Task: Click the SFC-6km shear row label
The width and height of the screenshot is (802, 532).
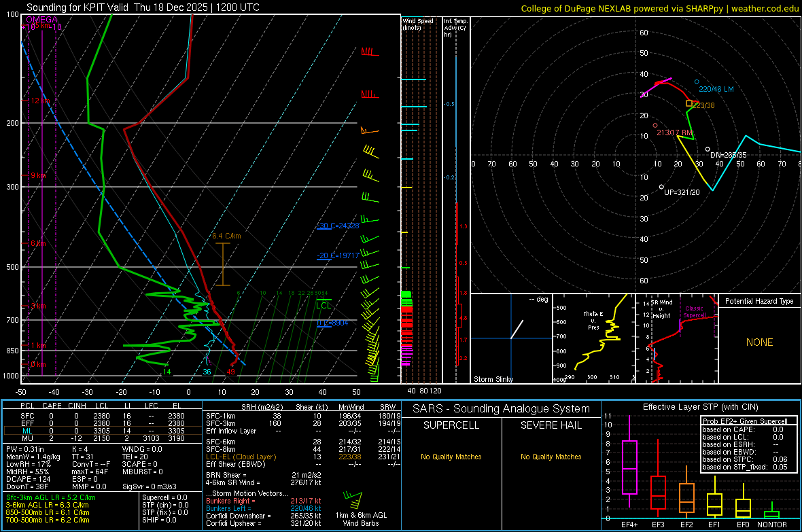Action: [221, 442]
